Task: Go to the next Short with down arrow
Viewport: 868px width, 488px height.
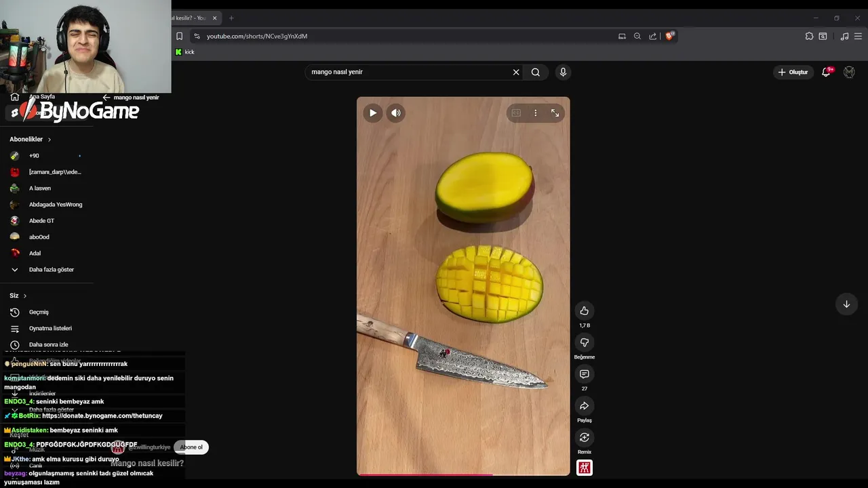Action: tap(846, 304)
